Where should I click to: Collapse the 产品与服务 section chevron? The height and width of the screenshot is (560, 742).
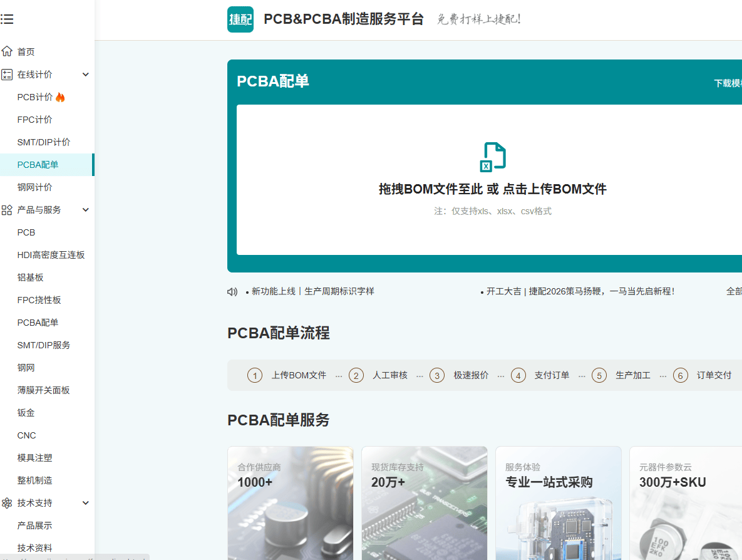pos(86,210)
